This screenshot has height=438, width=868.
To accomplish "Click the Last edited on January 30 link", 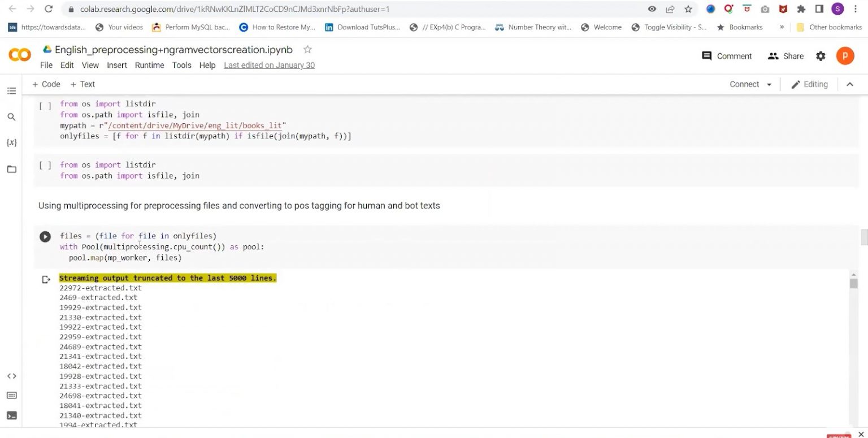I will 268,65.
